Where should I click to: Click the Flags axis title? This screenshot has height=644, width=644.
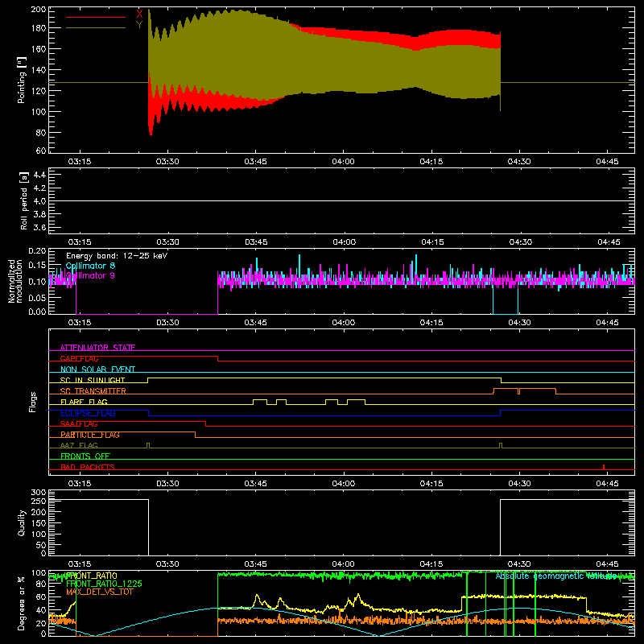coord(32,402)
